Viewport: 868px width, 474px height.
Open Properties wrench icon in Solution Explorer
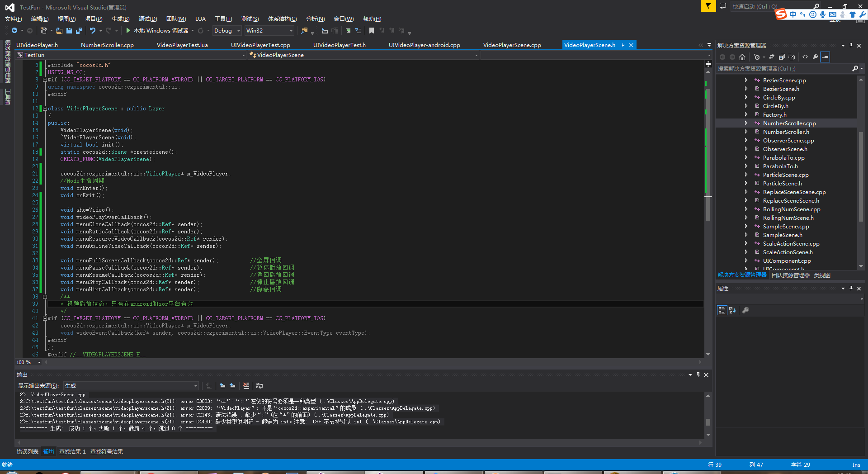tap(815, 57)
